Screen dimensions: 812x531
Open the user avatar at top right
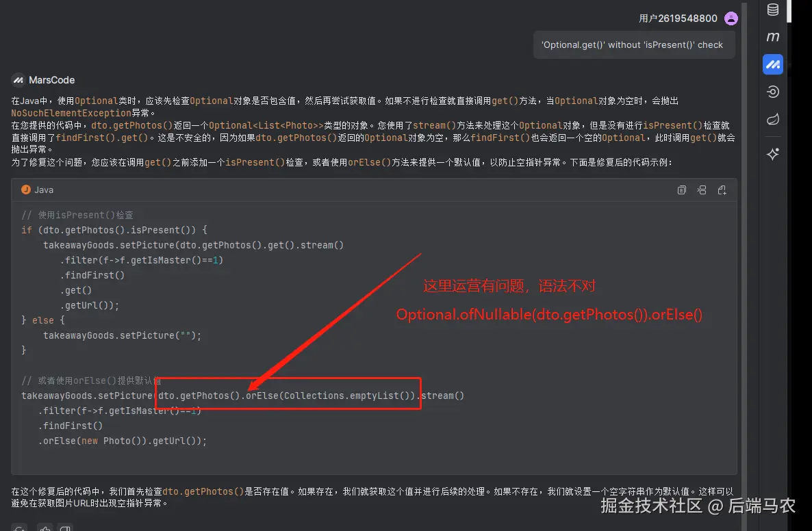731,18
